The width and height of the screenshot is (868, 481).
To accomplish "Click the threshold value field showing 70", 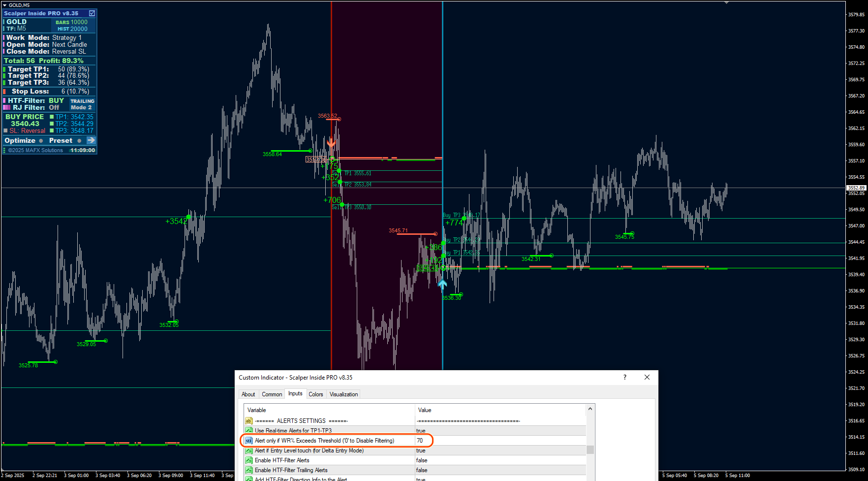I will click(500, 441).
